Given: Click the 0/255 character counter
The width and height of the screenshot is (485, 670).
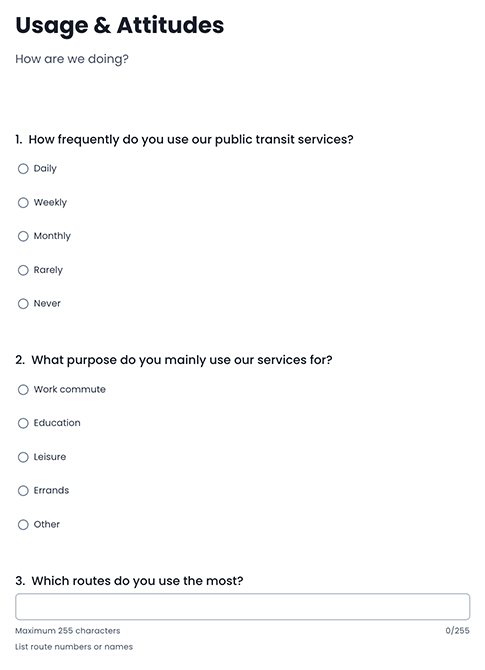Looking at the screenshot, I should [x=457, y=631].
